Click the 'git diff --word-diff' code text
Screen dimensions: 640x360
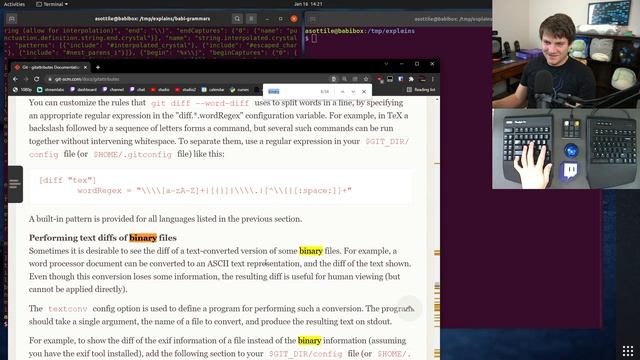coord(200,103)
